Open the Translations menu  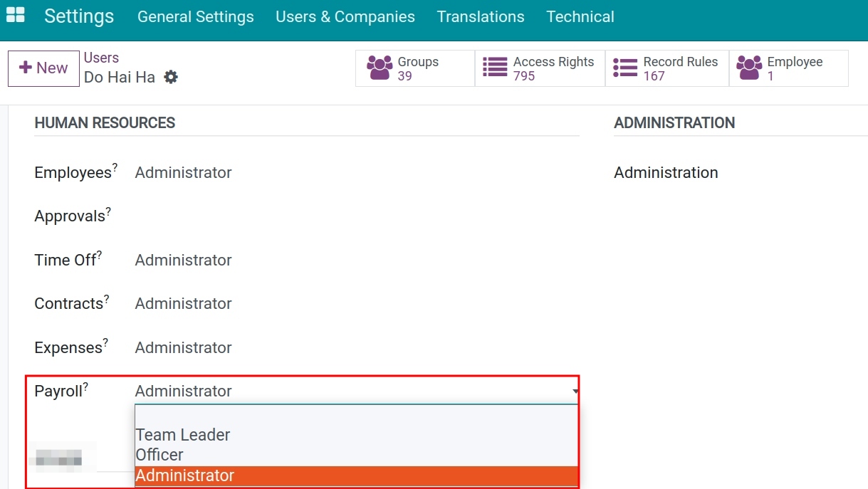coord(481,17)
